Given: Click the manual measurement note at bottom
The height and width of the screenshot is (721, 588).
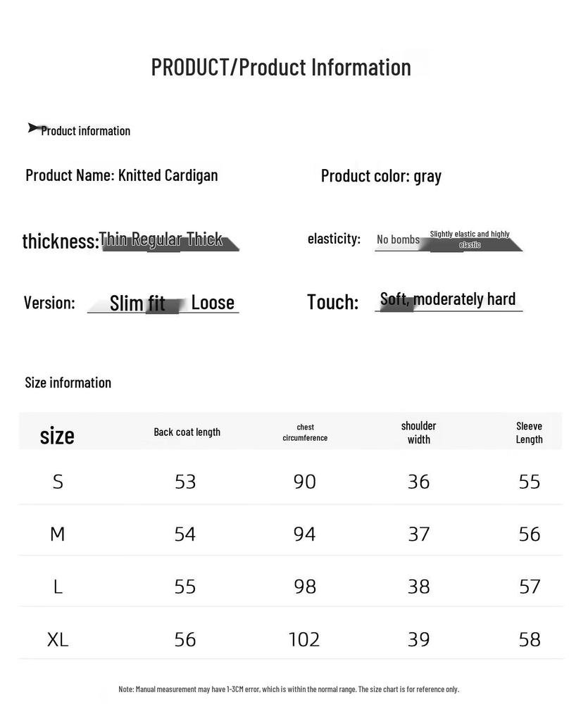Looking at the screenshot, I should point(289,689).
